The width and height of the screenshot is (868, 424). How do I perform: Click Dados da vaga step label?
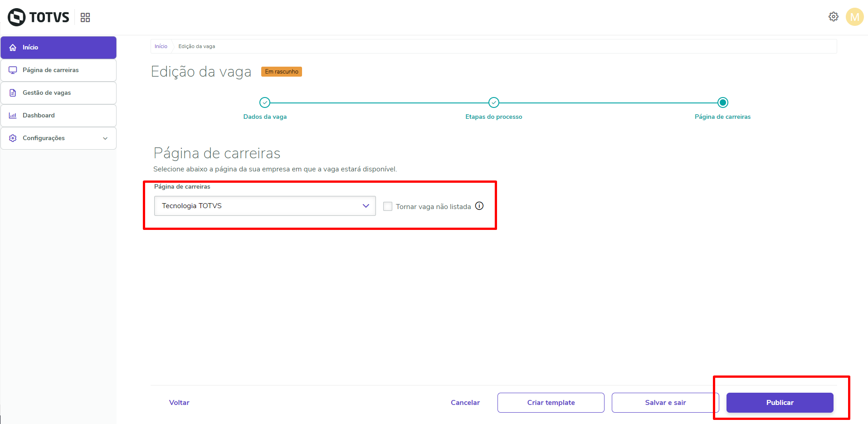coord(265,117)
